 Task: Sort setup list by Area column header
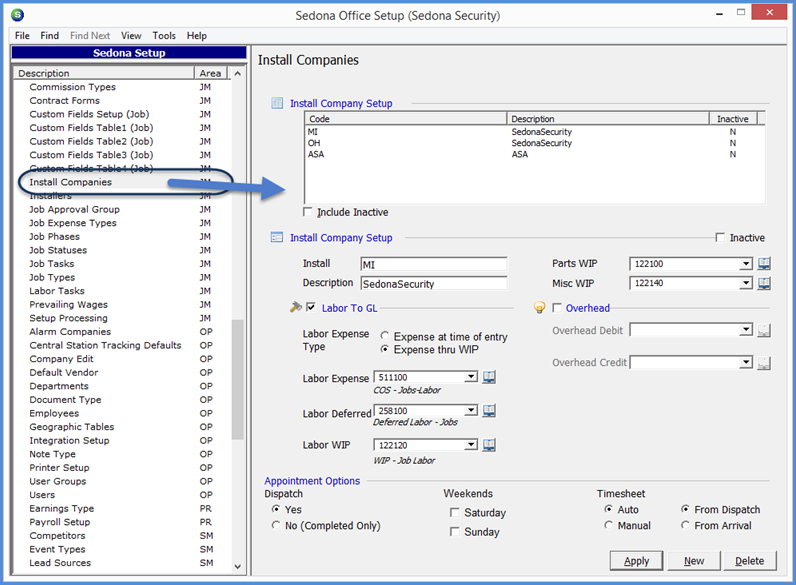tap(210, 73)
